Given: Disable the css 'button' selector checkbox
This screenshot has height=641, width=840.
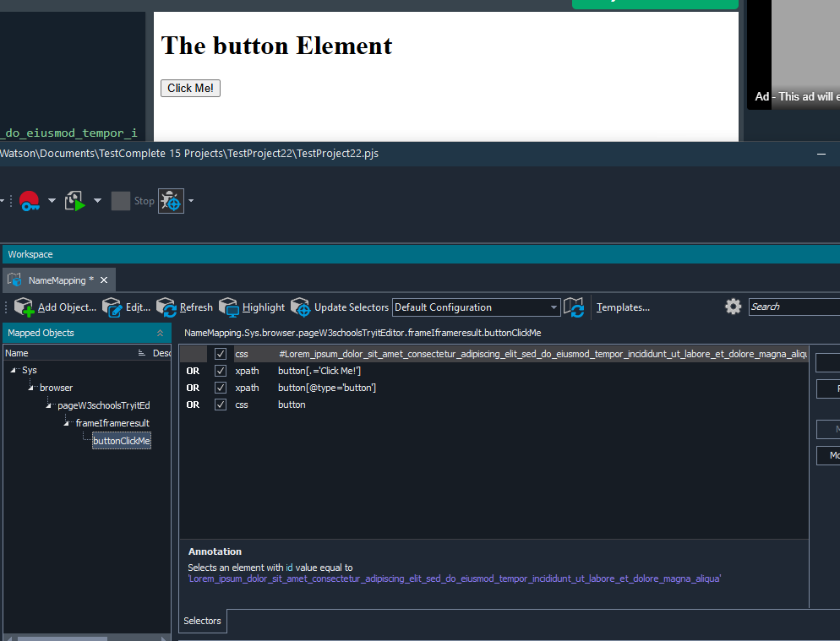Looking at the screenshot, I should 221,405.
